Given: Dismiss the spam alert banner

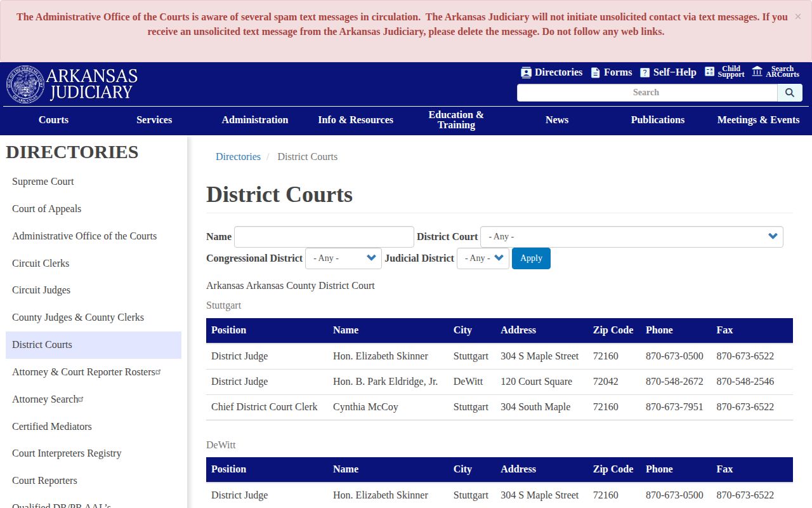Looking at the screenshot, I should [x=798, y=17].
